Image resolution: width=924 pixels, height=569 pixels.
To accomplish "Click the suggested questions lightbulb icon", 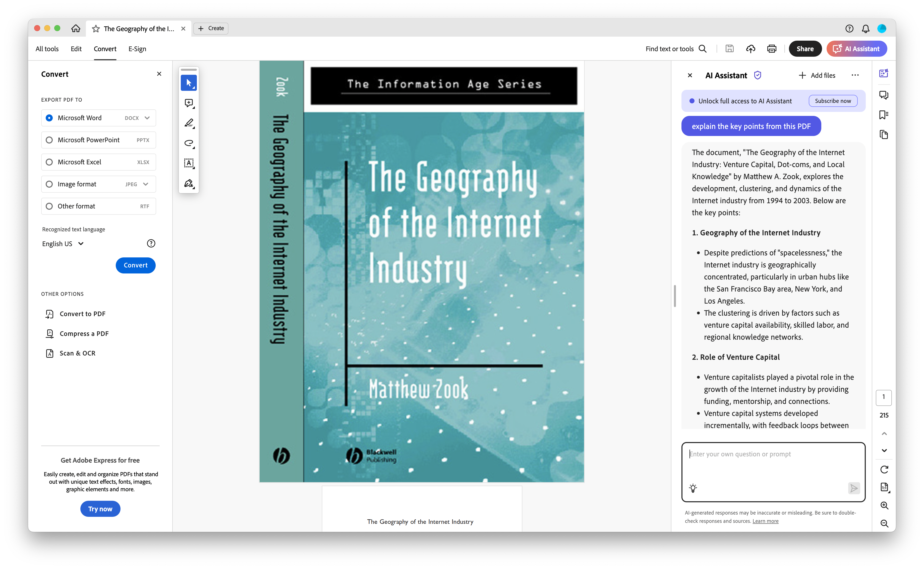I will pyautogui.click(x=693, y=488).
